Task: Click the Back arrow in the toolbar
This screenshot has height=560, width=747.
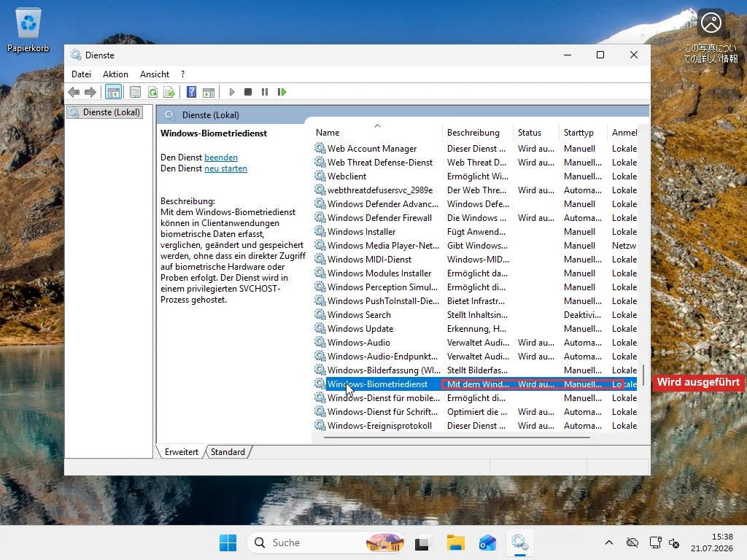Action: (x=74, y=92)
